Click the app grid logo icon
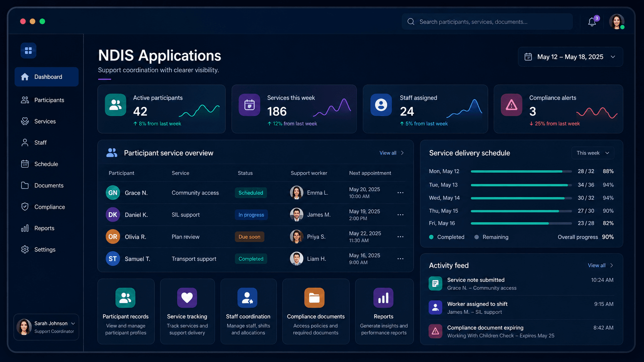The image size is (644, 362). pyautogui.click(x=29, y=50)
